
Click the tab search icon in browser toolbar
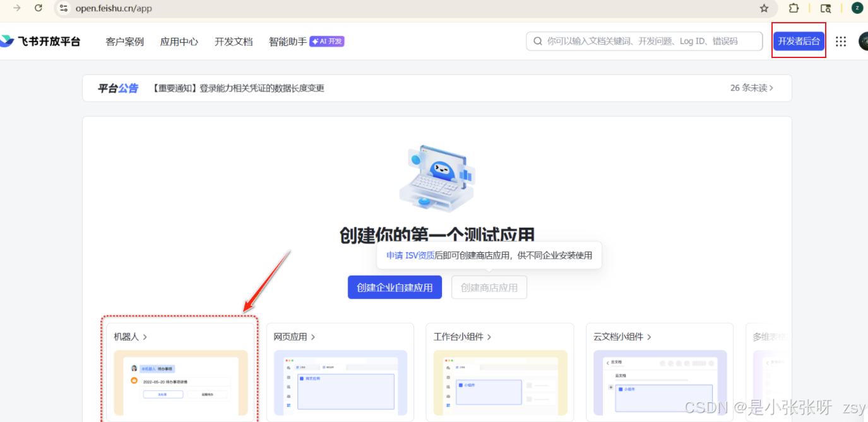point(826,8)
